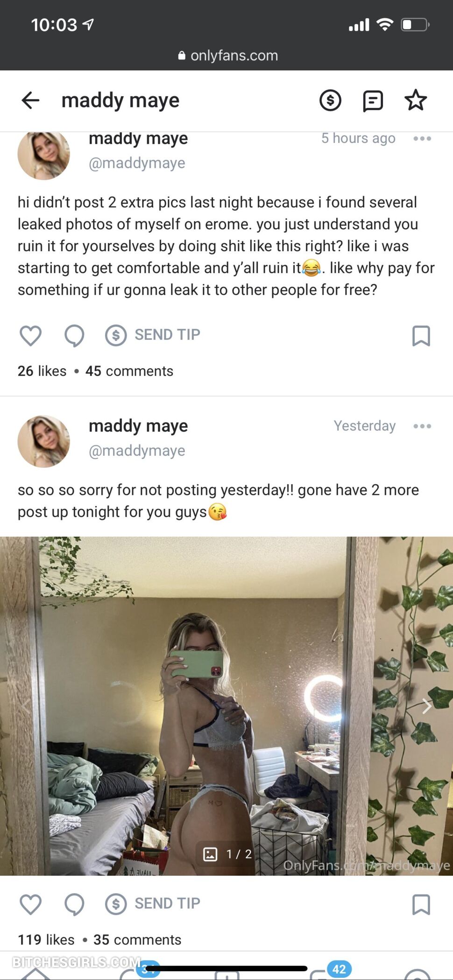
Task: Open the @maddymaye username link in first post
Action: [x=137, y=163]
